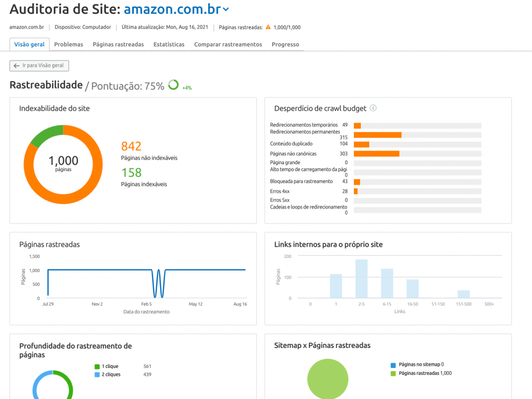Click the green 1 clique legend swatch
This screenshot has height=399, width=532.
[x=97, y=366]
